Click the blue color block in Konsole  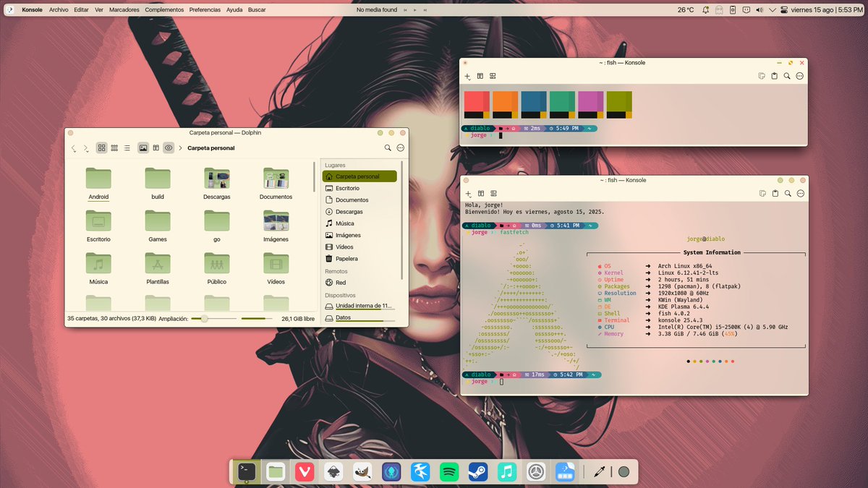pos(534,105)
